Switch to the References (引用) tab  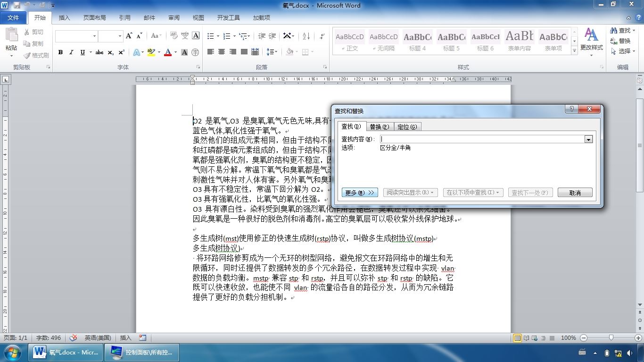click(124, 18)
